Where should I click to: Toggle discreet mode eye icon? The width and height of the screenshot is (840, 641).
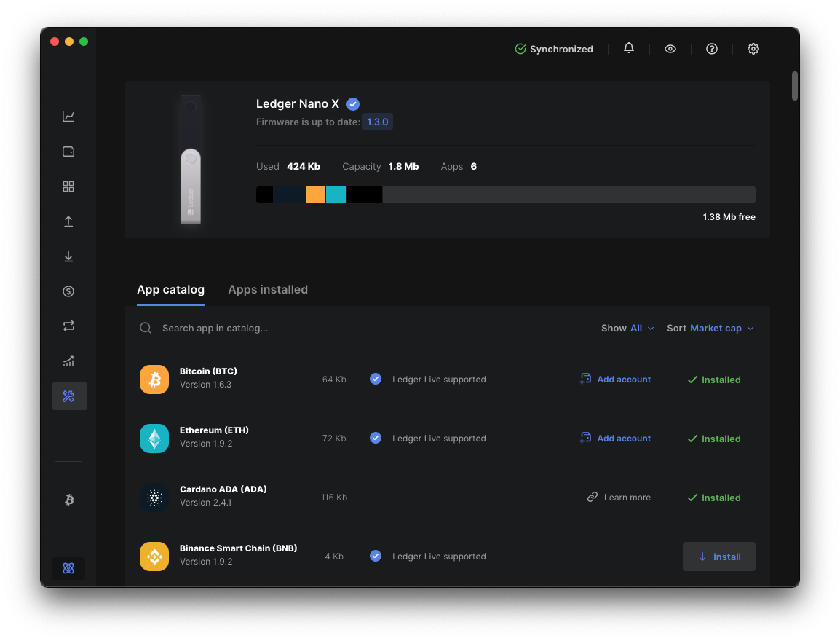670,49
